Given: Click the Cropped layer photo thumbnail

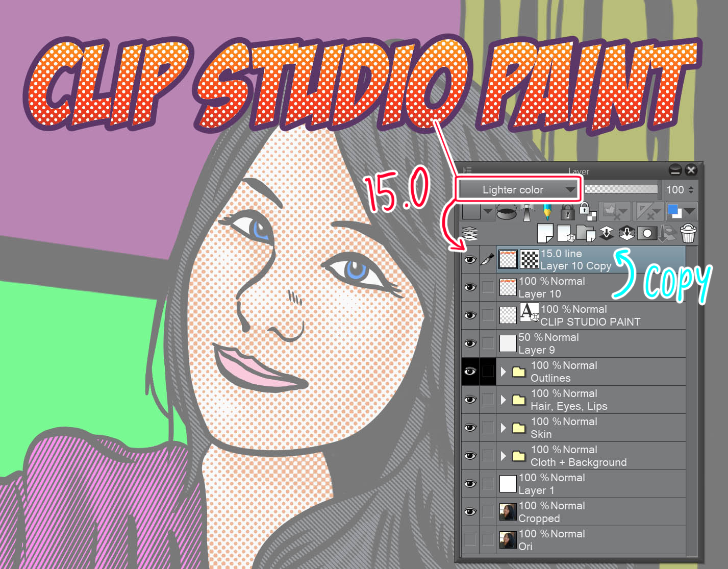Looking at the screenshot, I should 508,512.
